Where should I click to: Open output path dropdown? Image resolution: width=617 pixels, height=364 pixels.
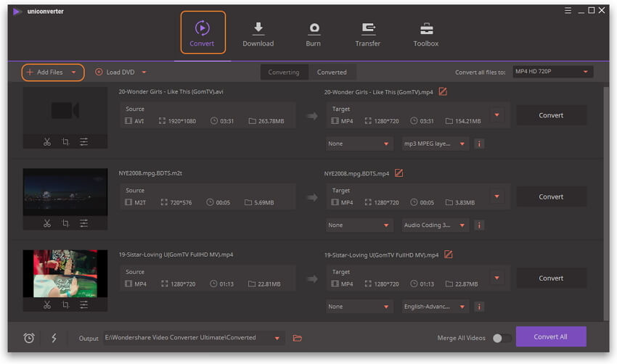[x=277, y=338]
